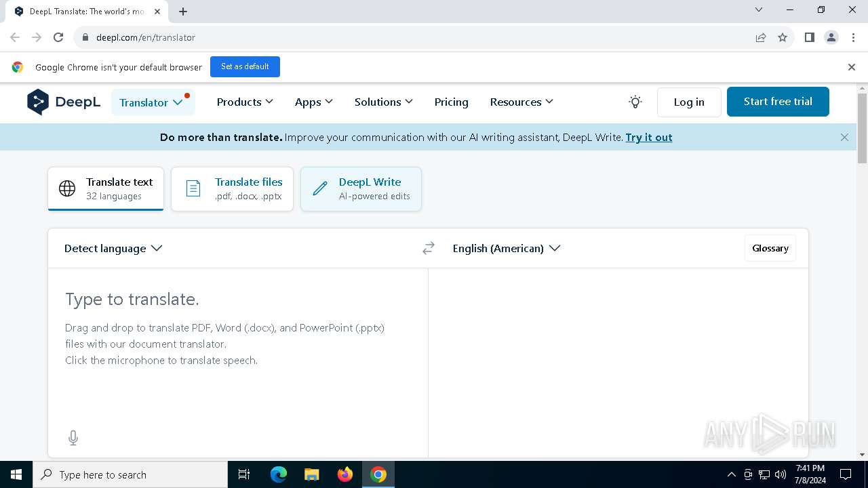Open the Apps menu
868x488 pixels.
[x=314, y=102]
